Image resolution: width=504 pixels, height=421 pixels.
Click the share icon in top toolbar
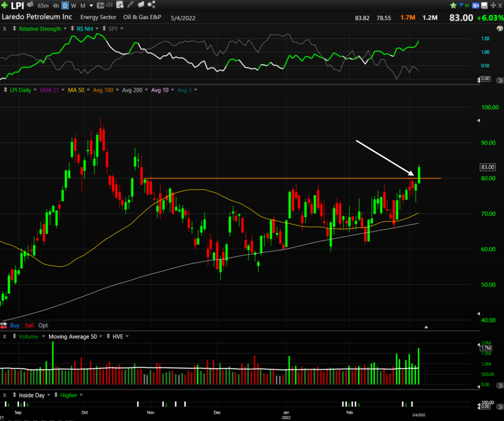pyautogui.click(x=151, y=5)
